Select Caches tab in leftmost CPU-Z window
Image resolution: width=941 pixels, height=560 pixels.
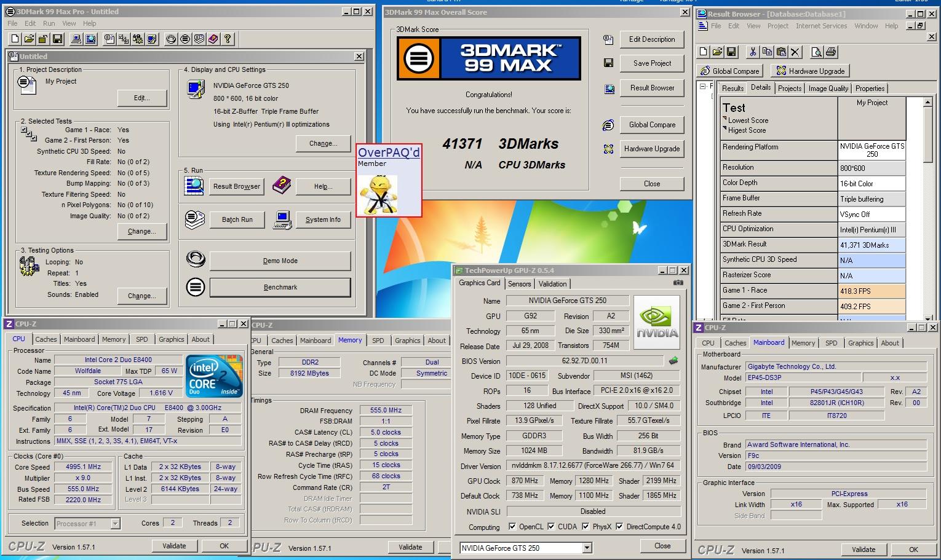[46, 339]
